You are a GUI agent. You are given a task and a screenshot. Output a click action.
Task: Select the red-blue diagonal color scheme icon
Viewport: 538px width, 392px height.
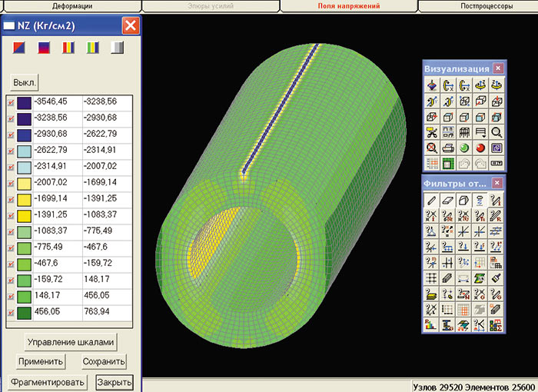click(18, 48)
